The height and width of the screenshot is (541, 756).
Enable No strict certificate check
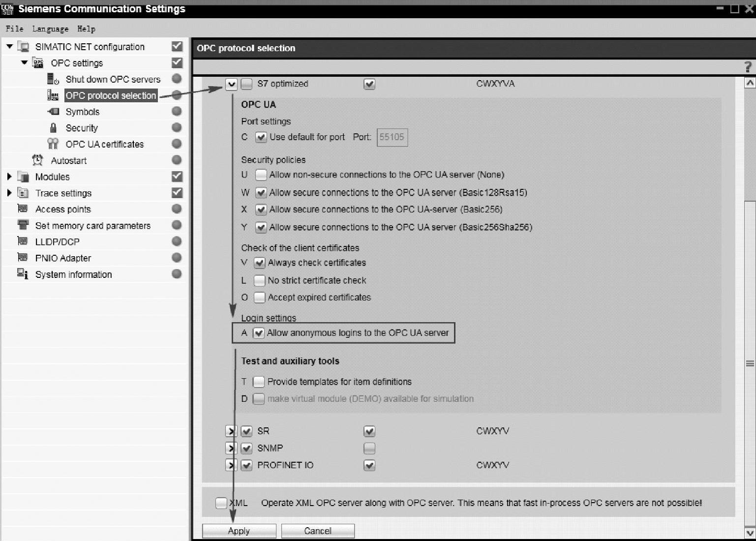point(260,280)
